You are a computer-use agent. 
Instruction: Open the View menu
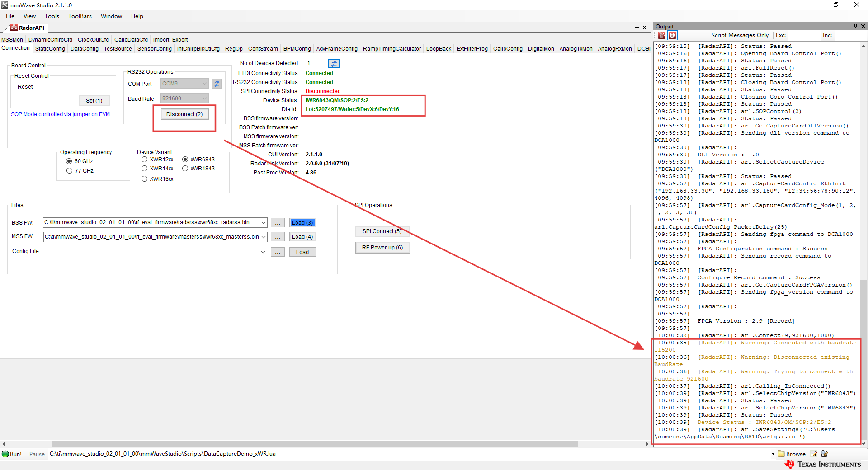[29, 16]
